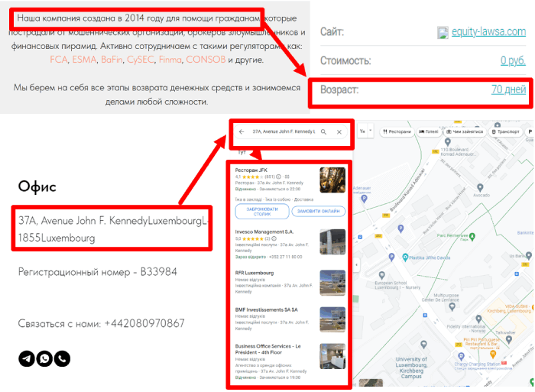Screen dimensions: 535x392
Task: Open the BMF Investissements SA result
Action: pos(266,309)
